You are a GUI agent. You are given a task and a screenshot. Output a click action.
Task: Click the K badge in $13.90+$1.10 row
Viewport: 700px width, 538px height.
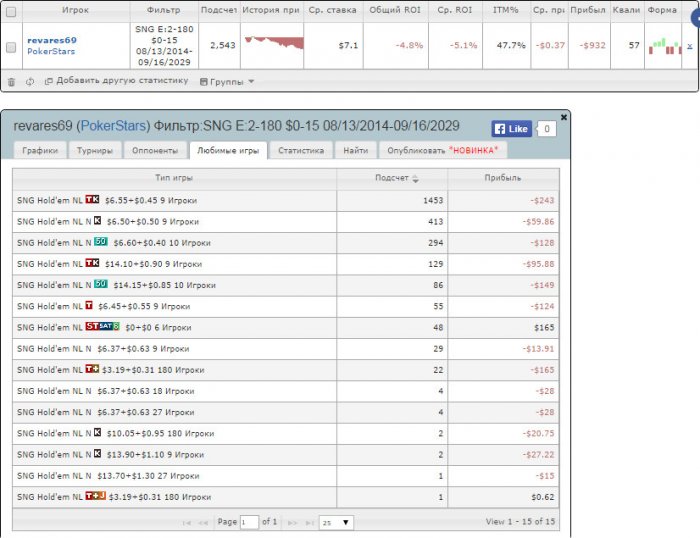(x=97, y=454)
